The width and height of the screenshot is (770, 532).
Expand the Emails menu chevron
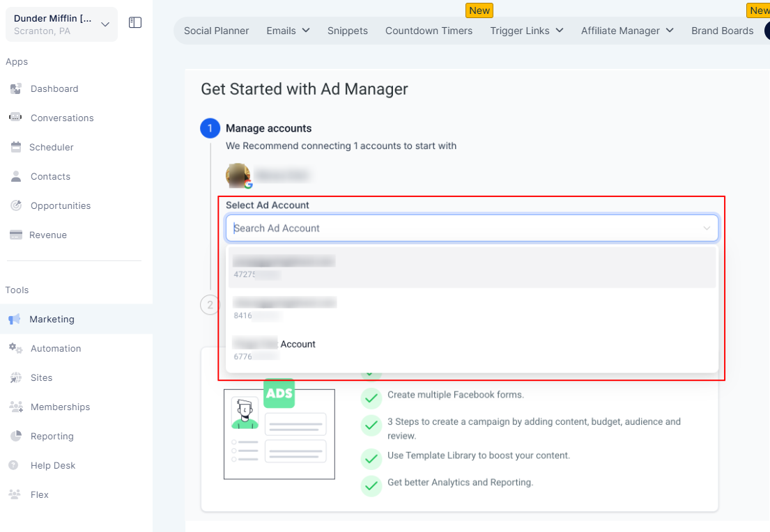click(306, 31)
